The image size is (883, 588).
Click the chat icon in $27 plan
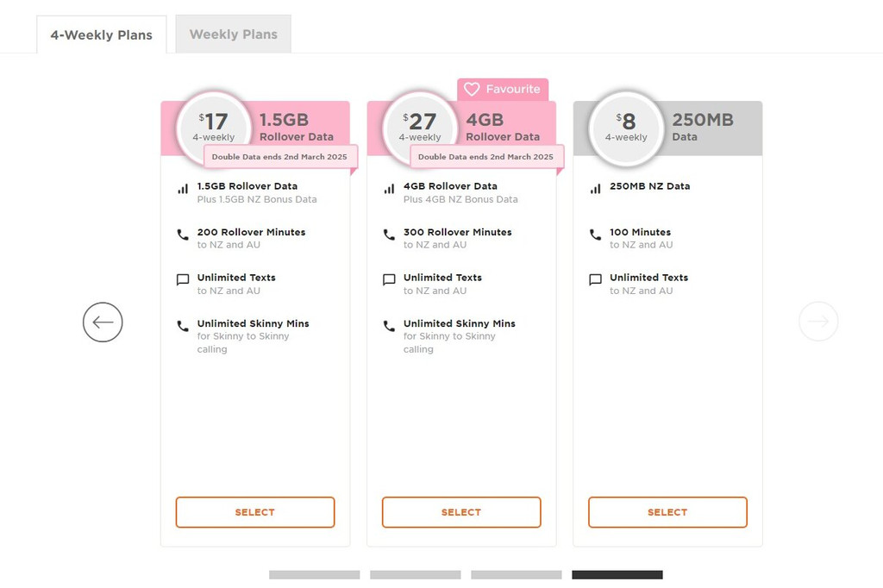click(x=389, y=280)
